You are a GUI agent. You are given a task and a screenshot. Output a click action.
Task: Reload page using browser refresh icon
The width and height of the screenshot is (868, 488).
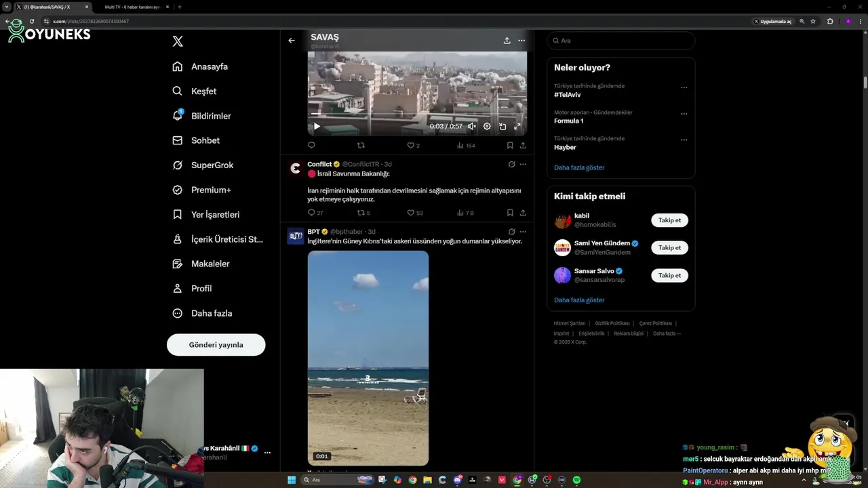point(32,21)
